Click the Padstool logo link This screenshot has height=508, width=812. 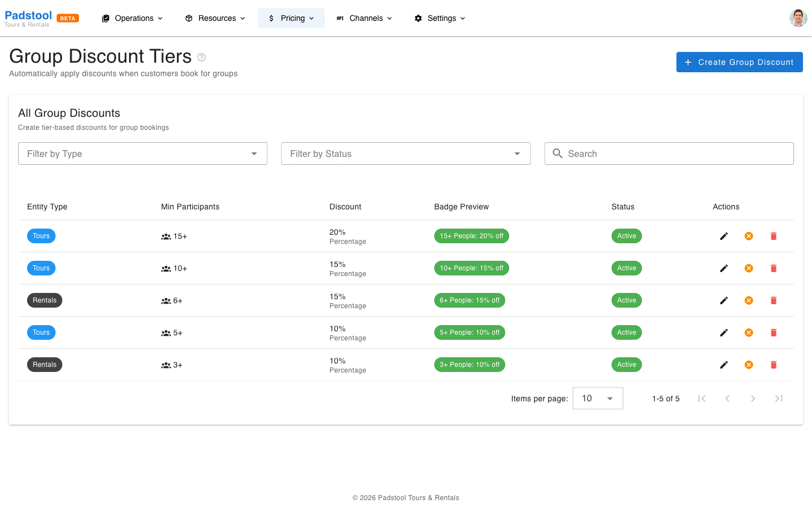pyautogui.click(x=28, y=18)
